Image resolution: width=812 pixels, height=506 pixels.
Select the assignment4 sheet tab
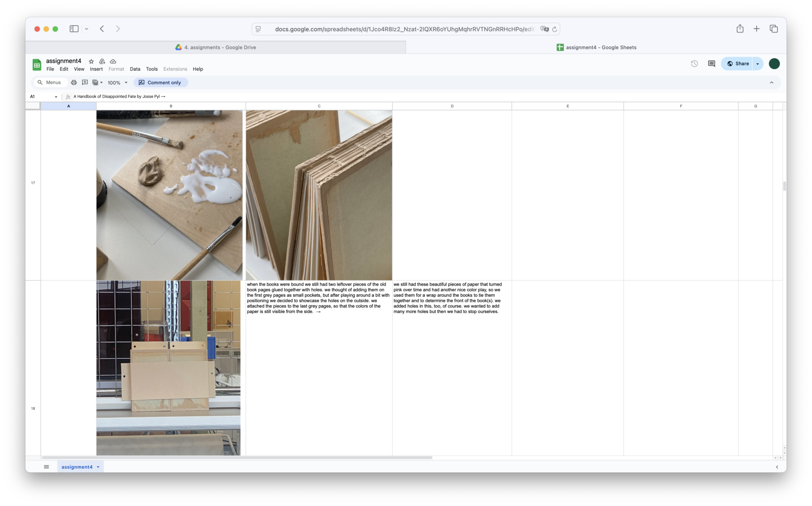pyautogui.click(x=77, y=467)
